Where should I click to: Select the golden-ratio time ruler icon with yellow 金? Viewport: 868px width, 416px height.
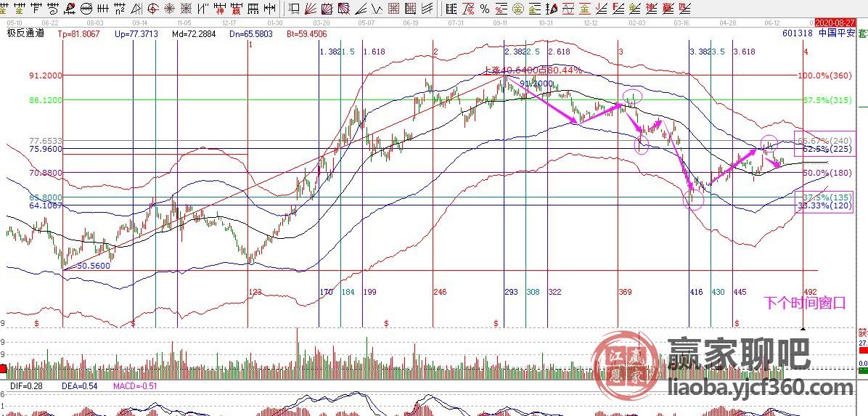pyautogui.click(x=20, y=8)
